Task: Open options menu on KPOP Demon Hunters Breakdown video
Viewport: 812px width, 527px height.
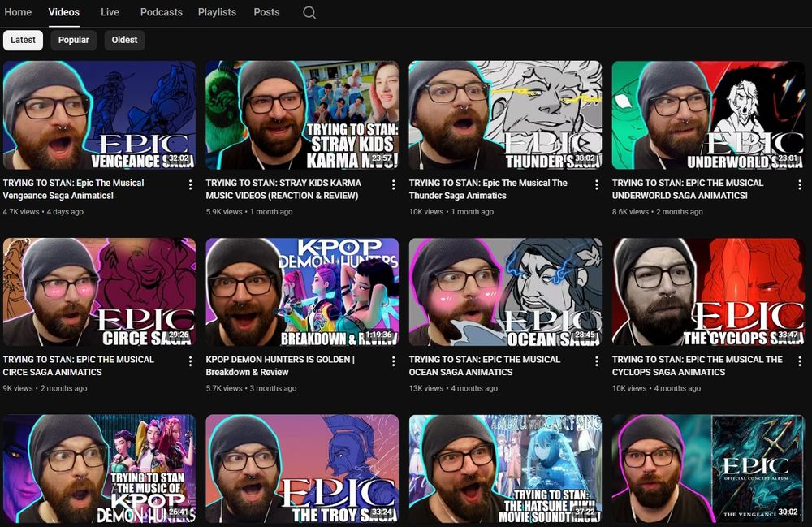Action: coord(395,361)
